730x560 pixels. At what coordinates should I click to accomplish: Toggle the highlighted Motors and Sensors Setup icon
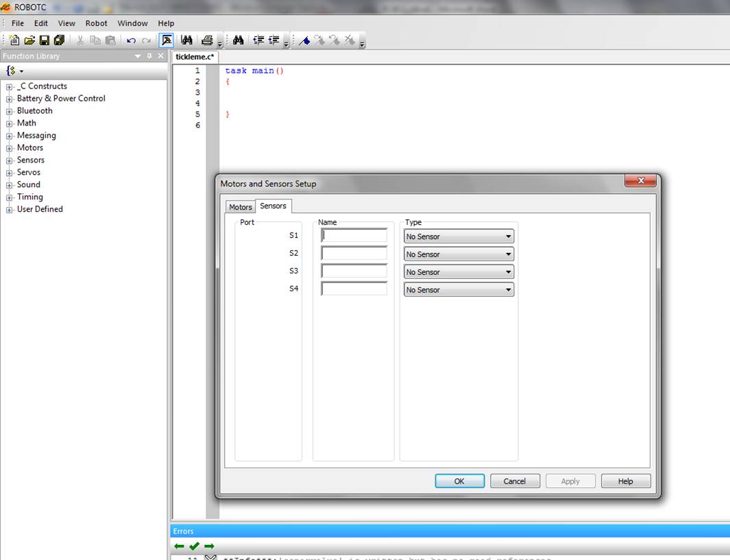pos(166,40)
